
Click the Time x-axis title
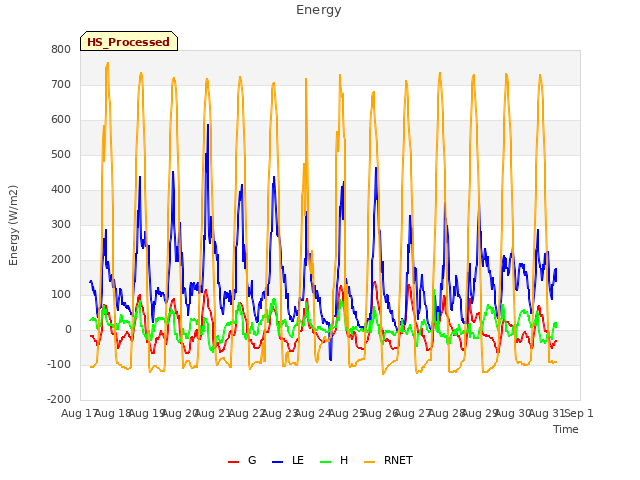tap(566, 429)
